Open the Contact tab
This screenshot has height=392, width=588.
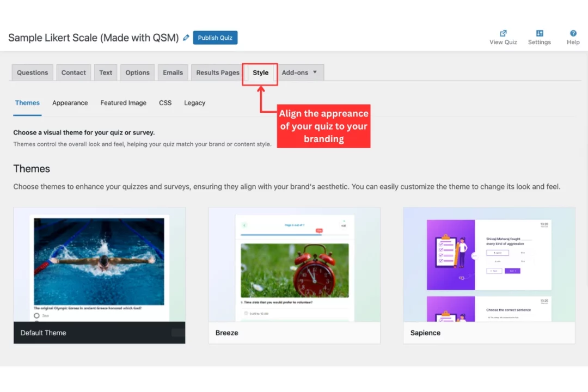(73, 72)
